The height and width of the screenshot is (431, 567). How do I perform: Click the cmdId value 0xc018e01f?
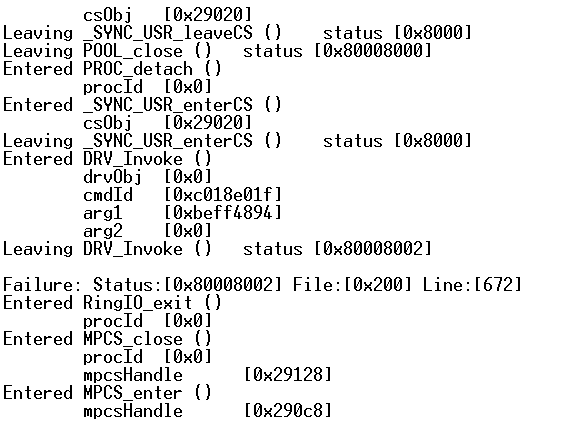223,195
